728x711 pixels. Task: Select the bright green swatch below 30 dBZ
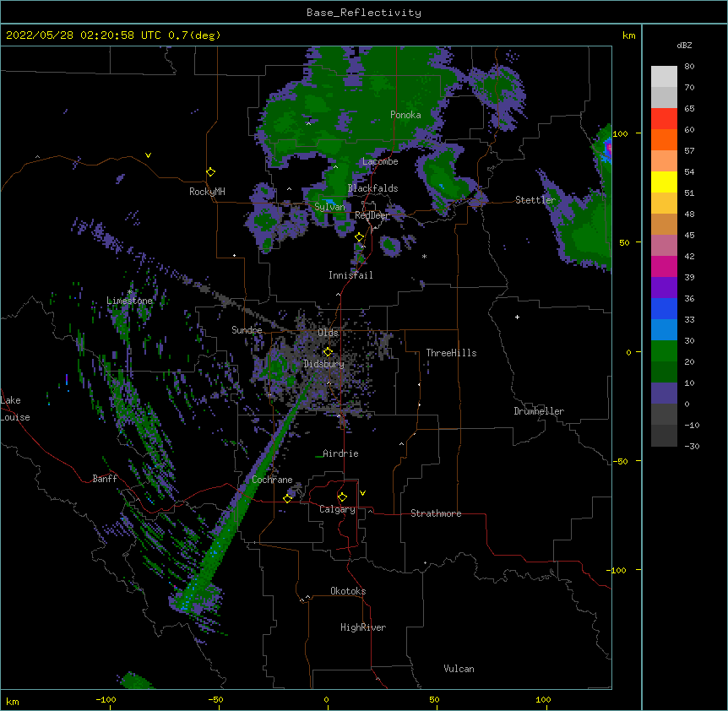click(x=664, y=351)
